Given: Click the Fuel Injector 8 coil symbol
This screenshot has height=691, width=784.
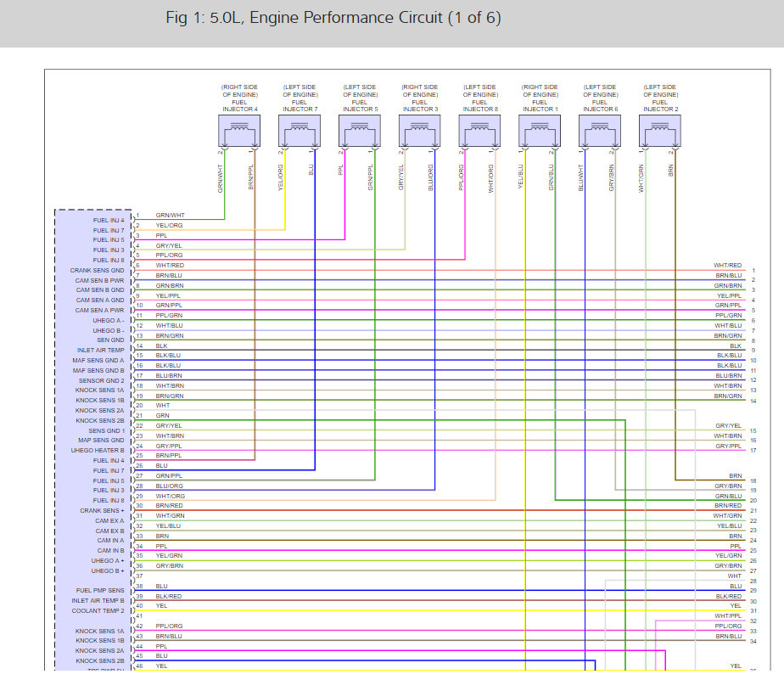Looking at the screenshot, I should (479, 131).
